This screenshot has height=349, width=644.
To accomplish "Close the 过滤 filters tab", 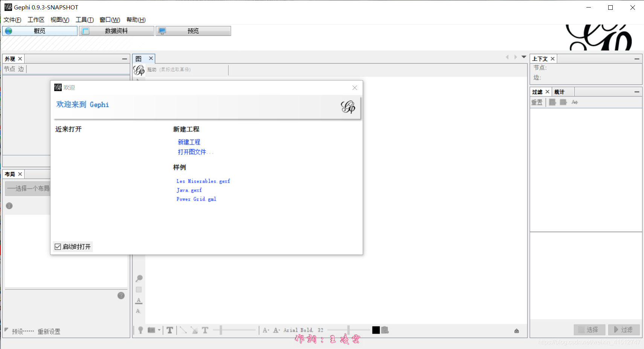I will tap(548, 91).
